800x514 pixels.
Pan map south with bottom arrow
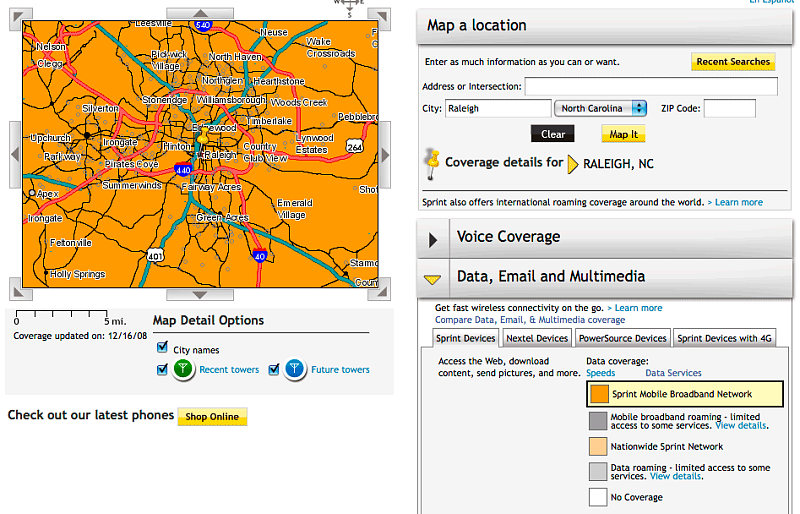(200, 295)
